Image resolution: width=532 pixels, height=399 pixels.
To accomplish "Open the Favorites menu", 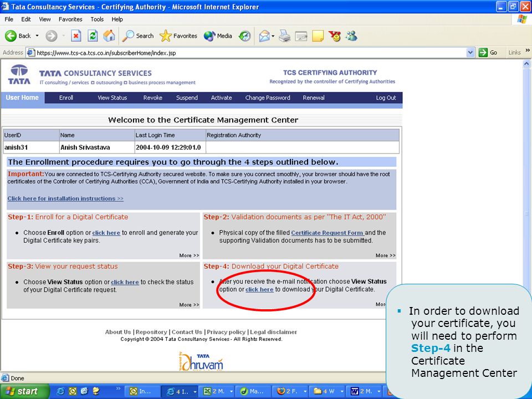I will pyautogui.click(x=70, y=19).
